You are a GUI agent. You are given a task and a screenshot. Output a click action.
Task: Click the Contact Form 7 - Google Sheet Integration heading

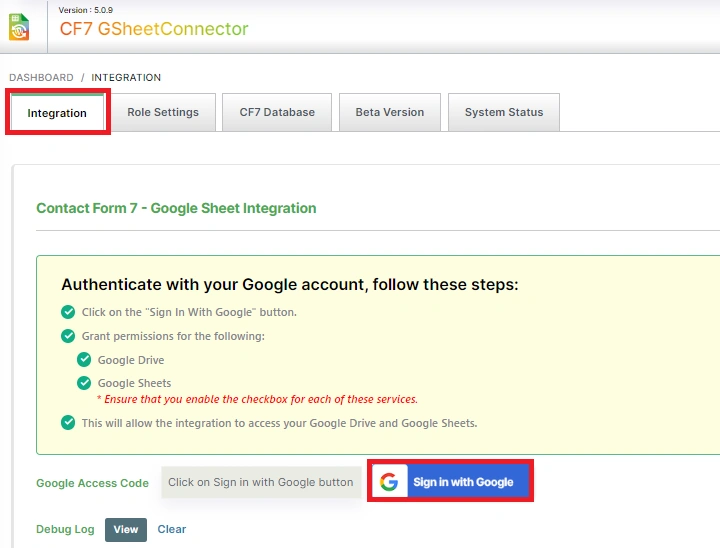176,208
